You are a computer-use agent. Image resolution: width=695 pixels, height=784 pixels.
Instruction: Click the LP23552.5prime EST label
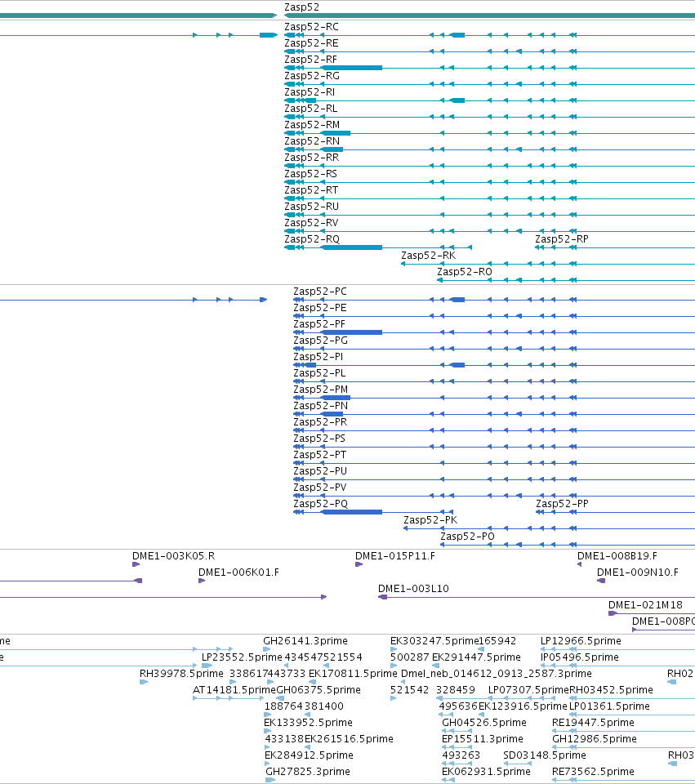242,657
